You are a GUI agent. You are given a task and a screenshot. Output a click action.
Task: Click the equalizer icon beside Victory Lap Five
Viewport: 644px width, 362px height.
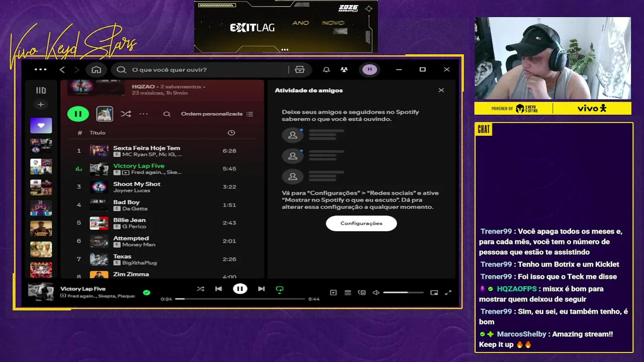point(78,169)
